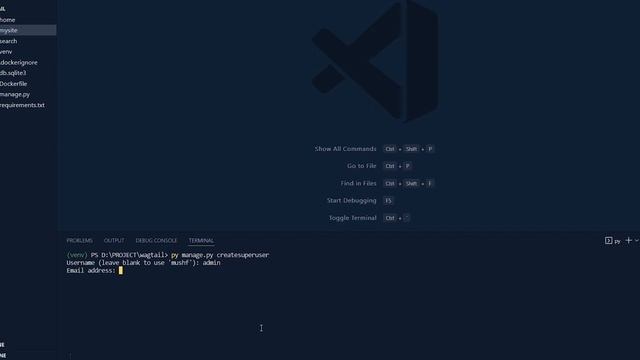
Task: Click the 'Toggle Terminal' text
Action: pos(353,218)
